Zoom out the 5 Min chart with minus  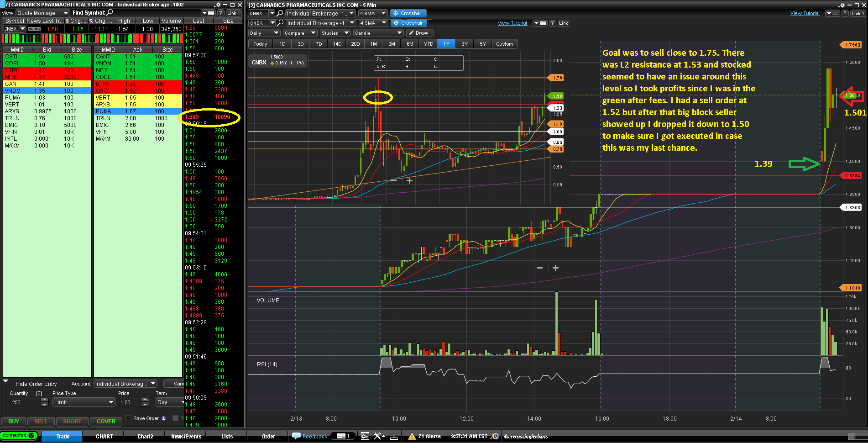pyautogui.click(x=539, y=268)
